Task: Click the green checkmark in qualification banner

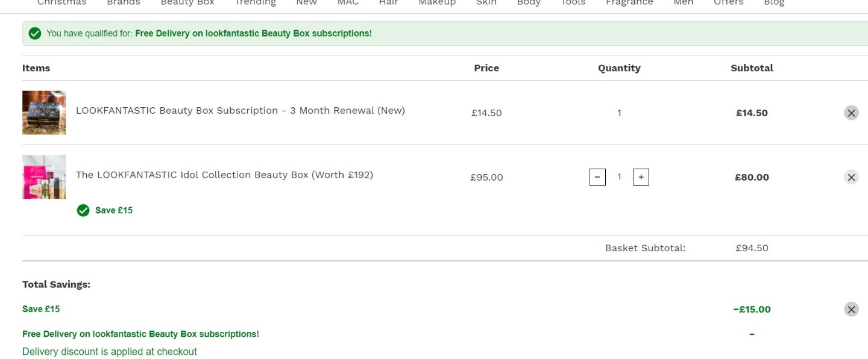Action: [35, 33]
